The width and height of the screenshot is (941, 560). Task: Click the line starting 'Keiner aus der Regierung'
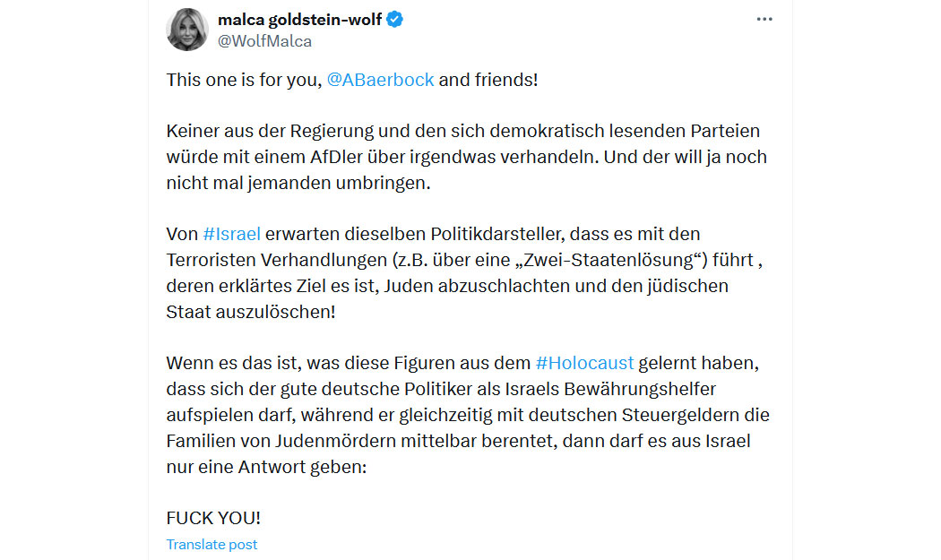click(463, 131)
